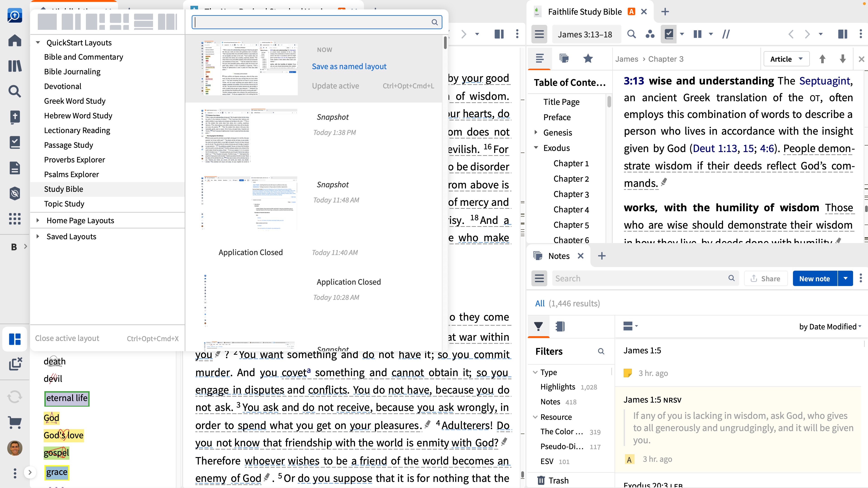The image size is (868, 488).
Task: Collapse the Type filter group
Action: pyautogui.click(x=535, y=372)
